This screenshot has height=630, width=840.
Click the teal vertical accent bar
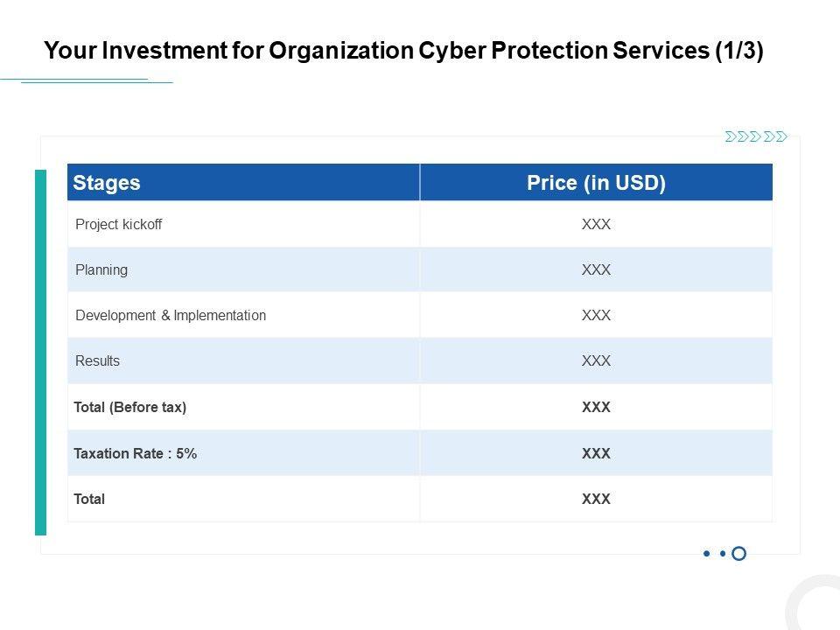(x=40, y=352)
